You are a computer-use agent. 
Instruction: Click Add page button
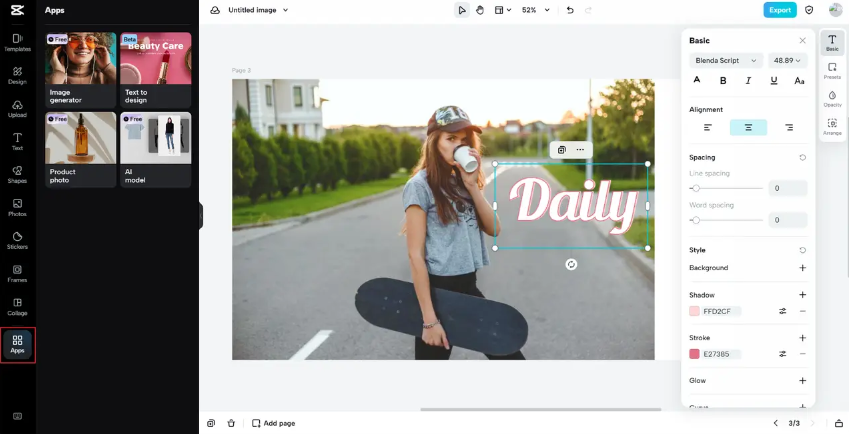coord(273,423)
